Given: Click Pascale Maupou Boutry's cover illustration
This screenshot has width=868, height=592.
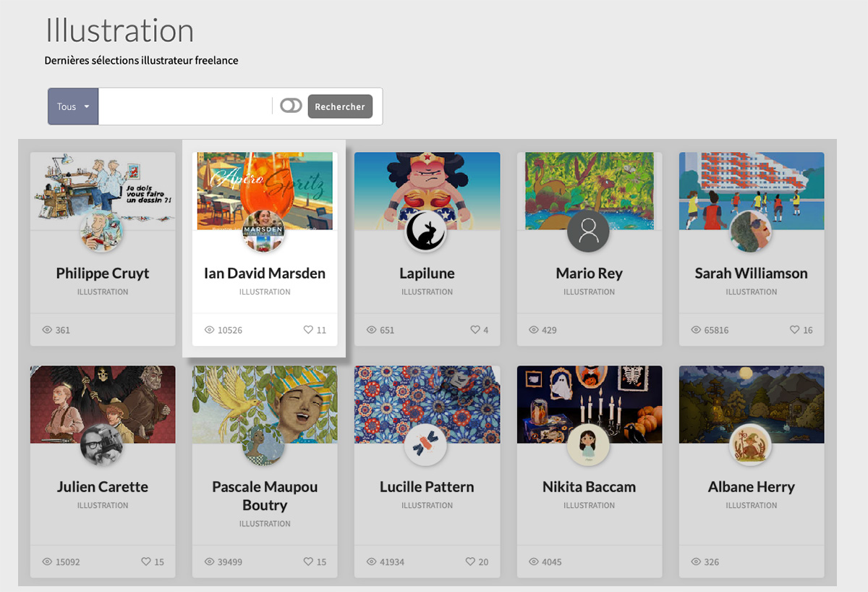Looking at the screenshot, I should [x=265, y=394].
